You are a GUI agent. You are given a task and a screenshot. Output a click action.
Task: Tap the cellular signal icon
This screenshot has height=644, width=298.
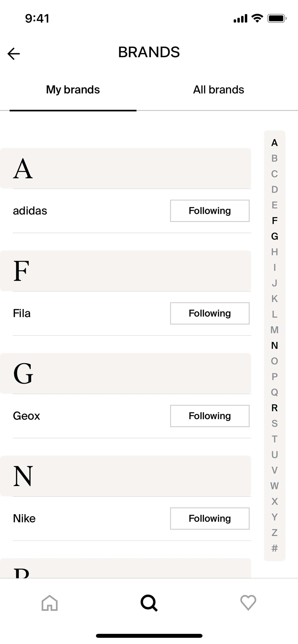point(240,18)
